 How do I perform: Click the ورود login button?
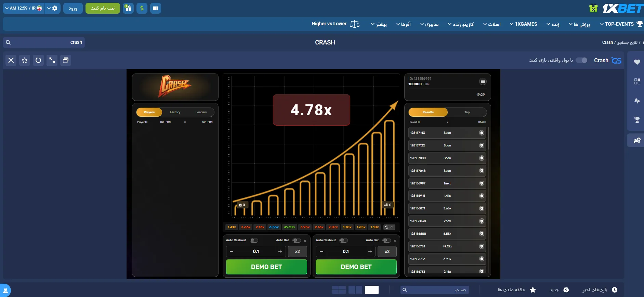click(x=73, y=8)
